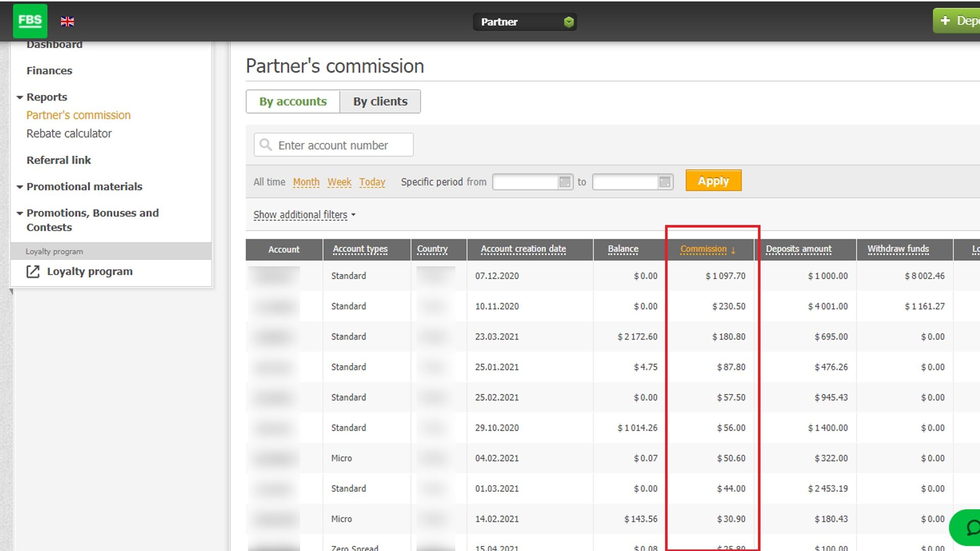Filter commission by Today

click(x=372, y=182)
